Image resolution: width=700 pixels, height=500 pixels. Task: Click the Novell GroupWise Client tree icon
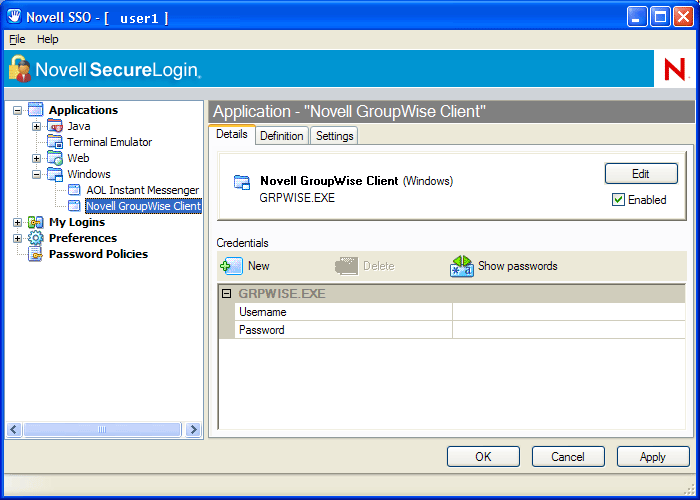point(74,206)
